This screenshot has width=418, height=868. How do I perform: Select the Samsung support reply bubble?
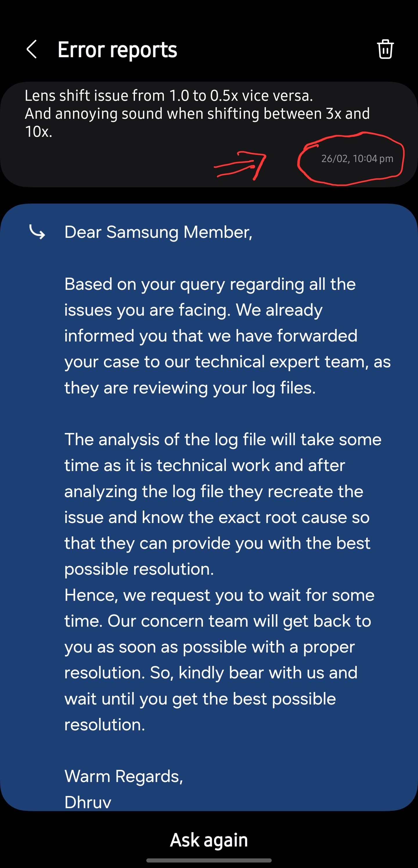click(x=209, y=505)
